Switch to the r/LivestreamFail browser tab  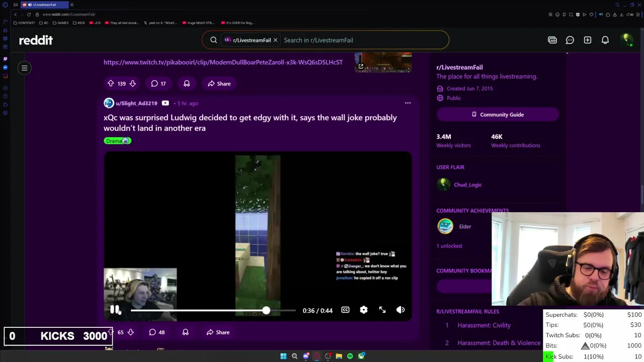pyautogui.click(x=44, y=5)
